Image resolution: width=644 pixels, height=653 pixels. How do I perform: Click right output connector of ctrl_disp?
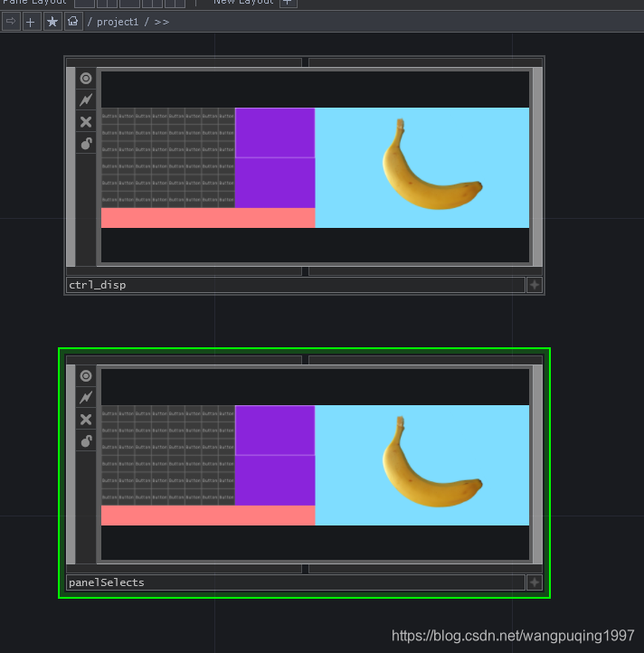(538, 167)
